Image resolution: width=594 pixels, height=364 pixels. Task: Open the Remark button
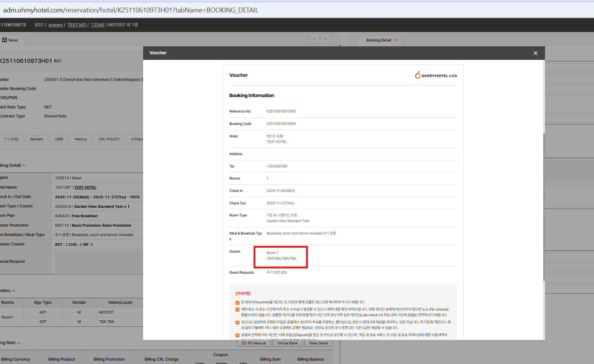tap(37, 139)
